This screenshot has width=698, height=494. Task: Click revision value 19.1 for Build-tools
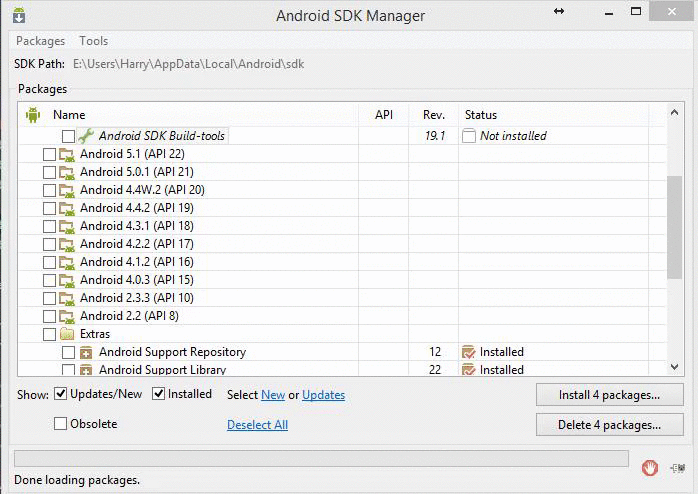pyautogui.click(x=434, y=136)
